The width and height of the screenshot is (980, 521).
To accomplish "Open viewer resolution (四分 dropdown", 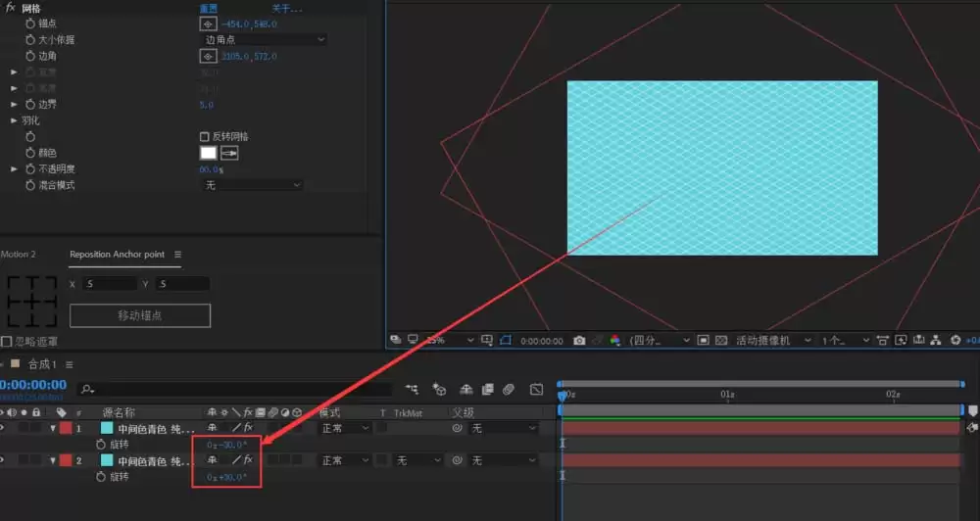I will pyautogui.click(x=659, y=341).
